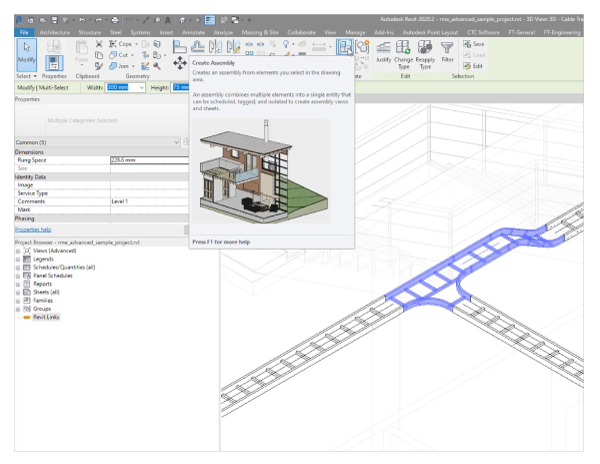This screenshot has width=600, height=464.
Task: Expand the Views (Advanced) tree node
Action: (18, 250)
